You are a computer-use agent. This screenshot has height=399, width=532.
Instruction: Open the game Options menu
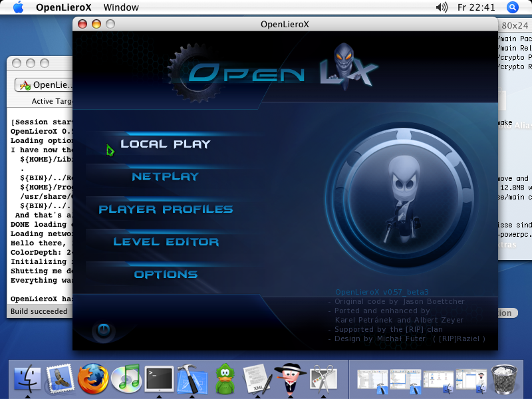pyautogui.click(x=166, y=275)
